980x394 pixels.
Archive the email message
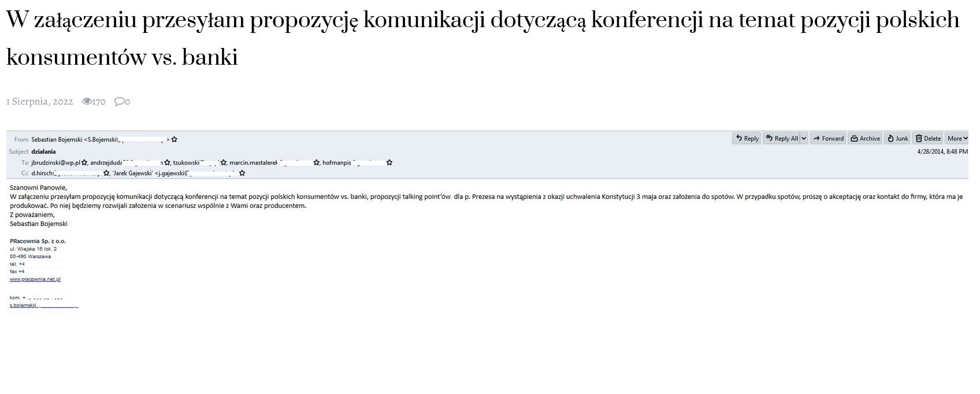pos(865,139)
